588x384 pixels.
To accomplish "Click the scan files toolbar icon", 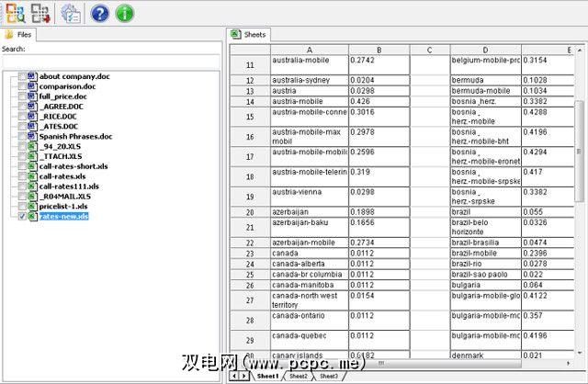I will pyautogui.click(x=16, y=13).
